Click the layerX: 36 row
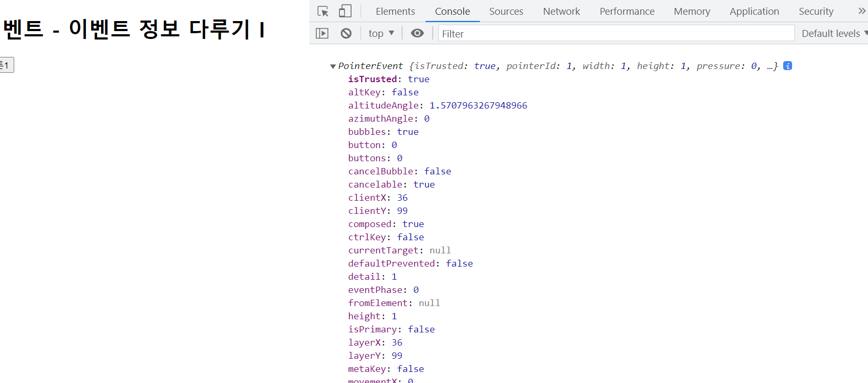This screenshot has height=383, width=868. point(375,342)
